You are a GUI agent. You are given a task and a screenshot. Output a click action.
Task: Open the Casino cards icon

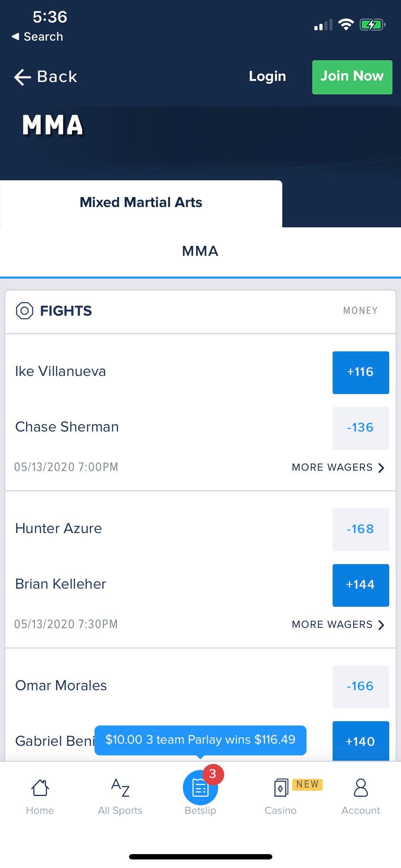click(x=281, y=787)
